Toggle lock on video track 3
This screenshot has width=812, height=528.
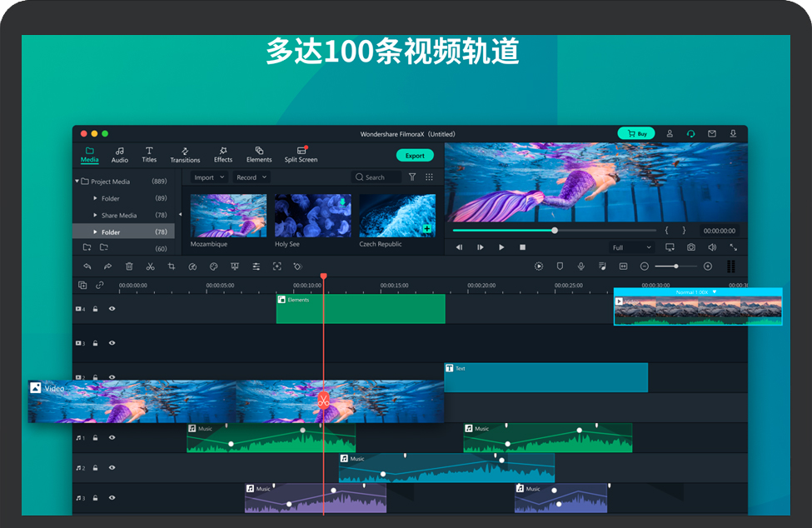95,343
